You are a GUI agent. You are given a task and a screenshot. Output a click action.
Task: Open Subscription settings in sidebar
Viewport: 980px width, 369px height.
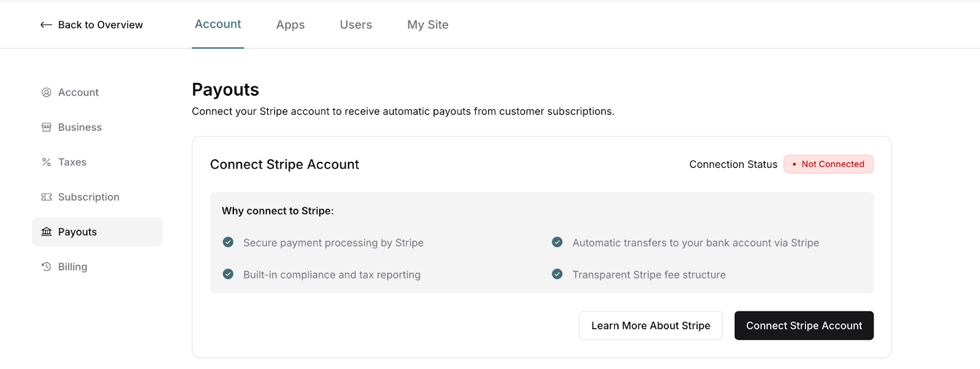89,197
